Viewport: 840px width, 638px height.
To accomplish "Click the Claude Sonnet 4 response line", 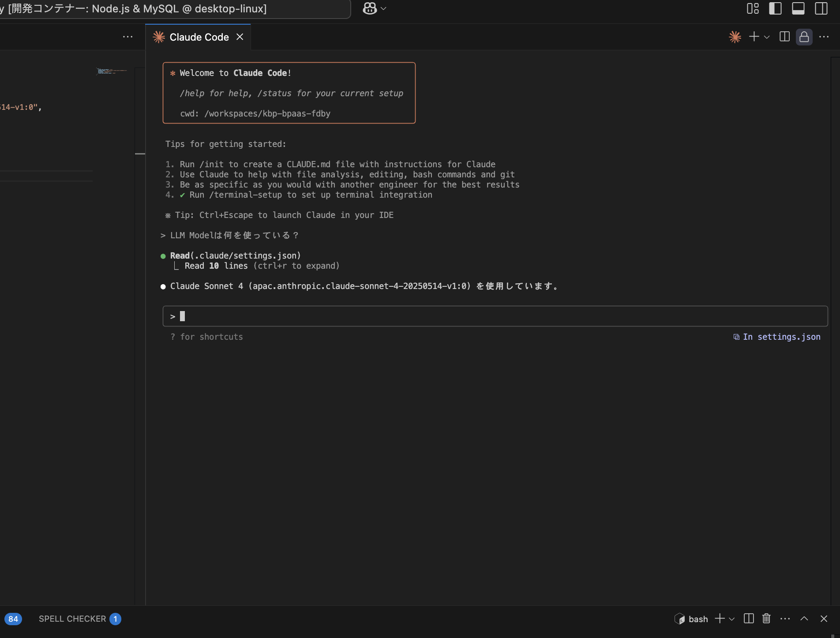I will [x=364, y=286].
